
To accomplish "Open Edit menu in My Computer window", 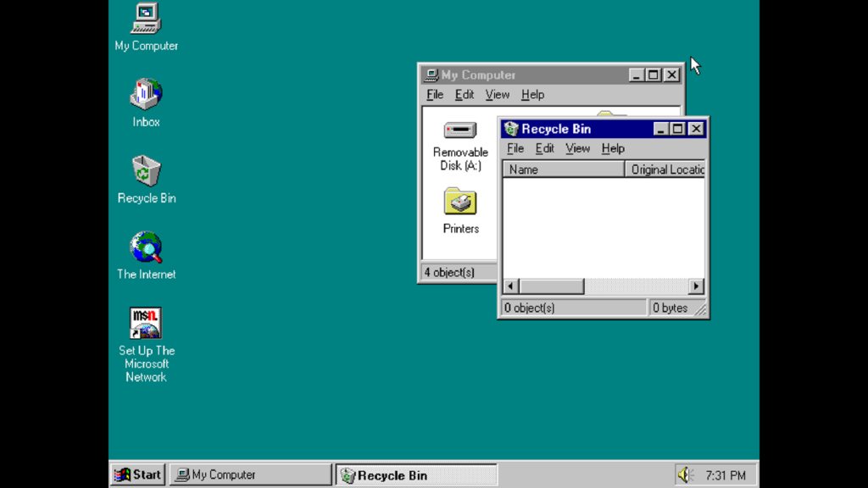I will click(x=464, y=95).
